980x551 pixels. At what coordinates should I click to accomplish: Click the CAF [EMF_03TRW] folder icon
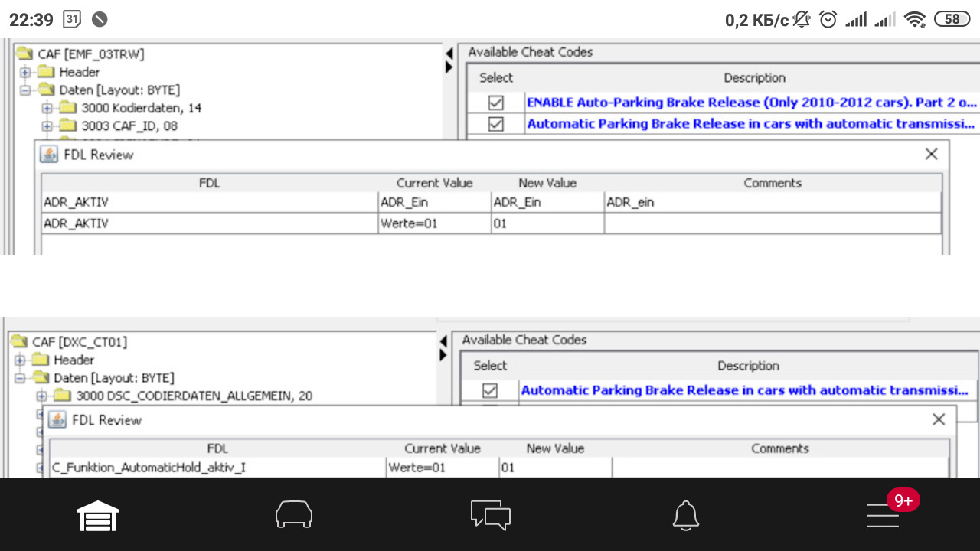click(24, 54)
